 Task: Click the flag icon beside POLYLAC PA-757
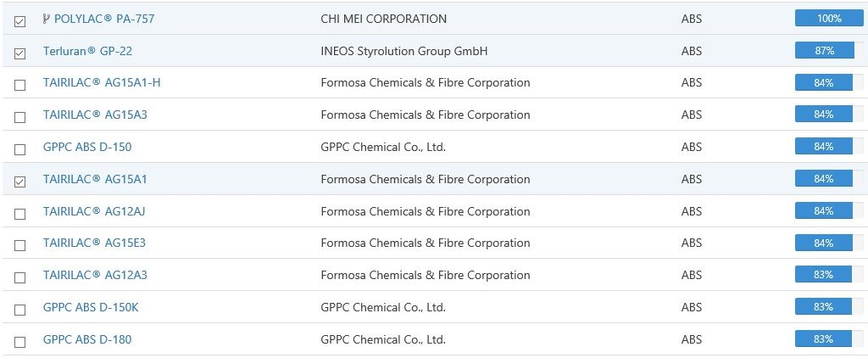pyautogui.click(x=46, y=19)
